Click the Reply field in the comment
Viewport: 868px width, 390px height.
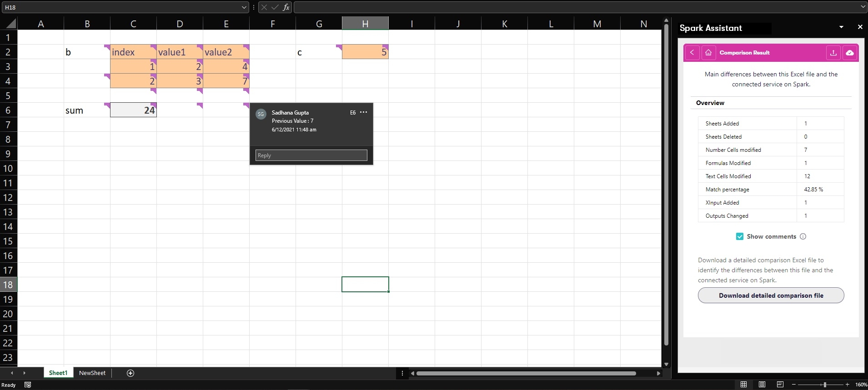[x=311, y=155]
